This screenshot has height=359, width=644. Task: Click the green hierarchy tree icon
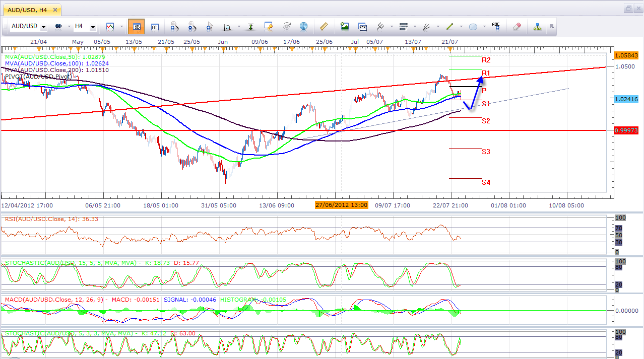tap(538, 26)
